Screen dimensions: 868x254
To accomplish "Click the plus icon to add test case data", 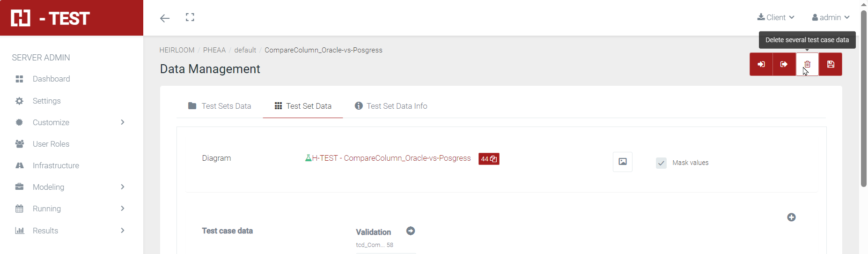I will [791, 217].
